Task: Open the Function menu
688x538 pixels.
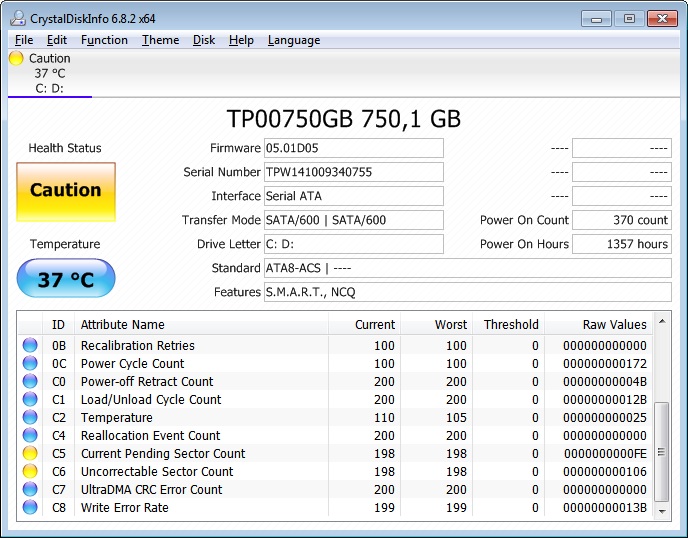Action: pyautogui.click(x=104, y=40)
